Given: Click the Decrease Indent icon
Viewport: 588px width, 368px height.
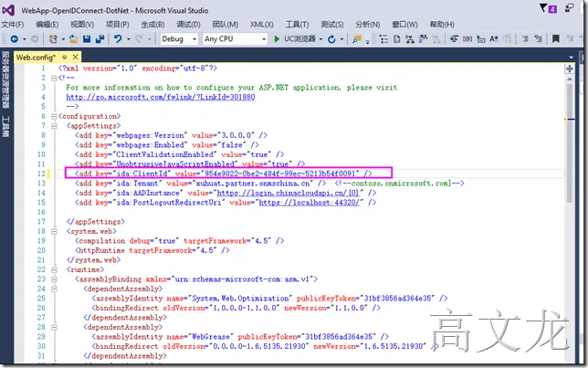Looking at the screenshot, I should [x=454, y=39].
